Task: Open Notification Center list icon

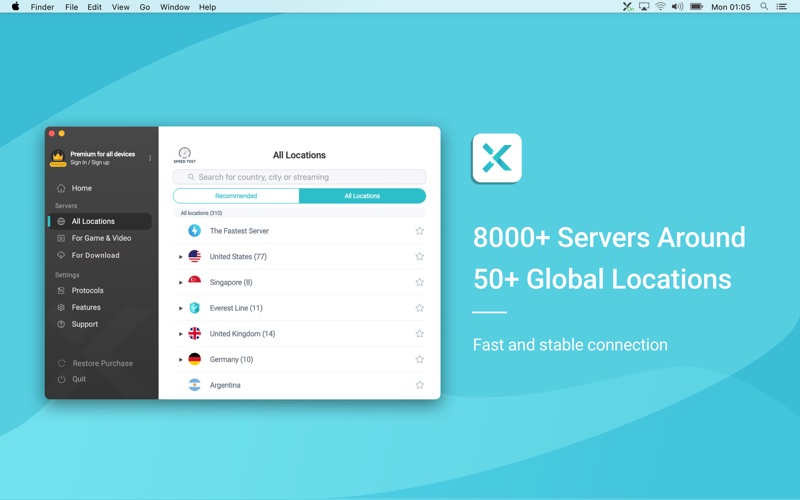Action: point(782,7)
